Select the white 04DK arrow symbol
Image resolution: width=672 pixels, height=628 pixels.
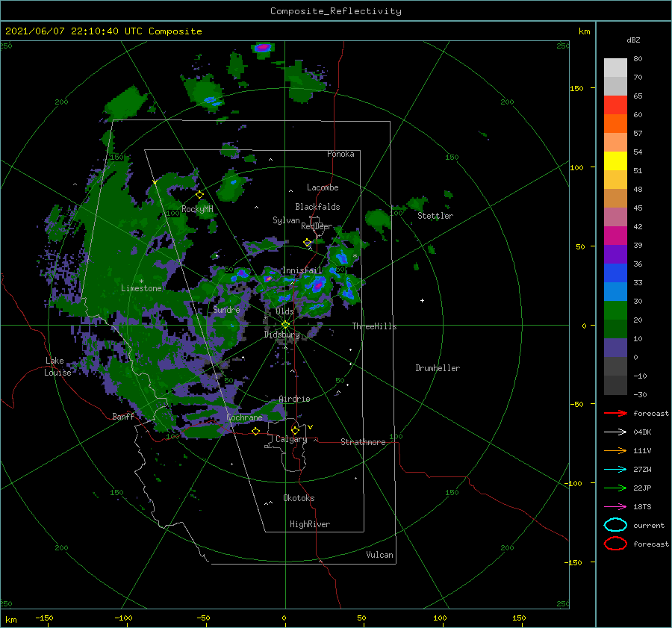(615, 432)
